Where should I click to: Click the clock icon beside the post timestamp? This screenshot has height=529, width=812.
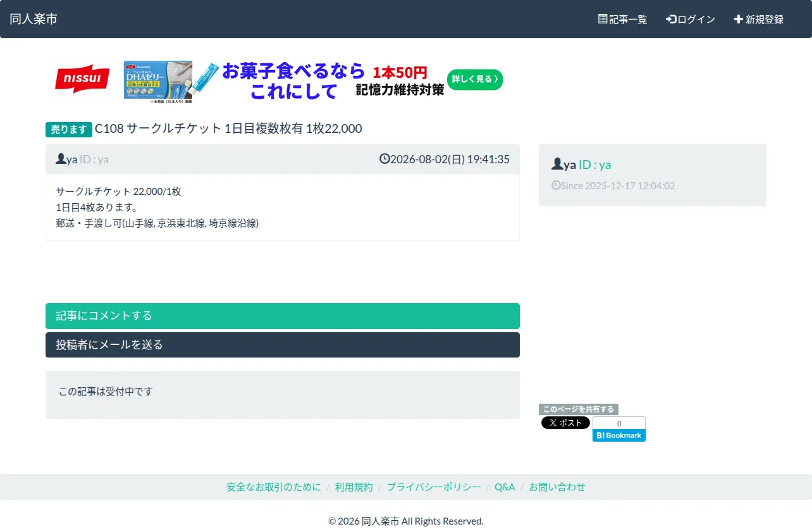[384, 159]
